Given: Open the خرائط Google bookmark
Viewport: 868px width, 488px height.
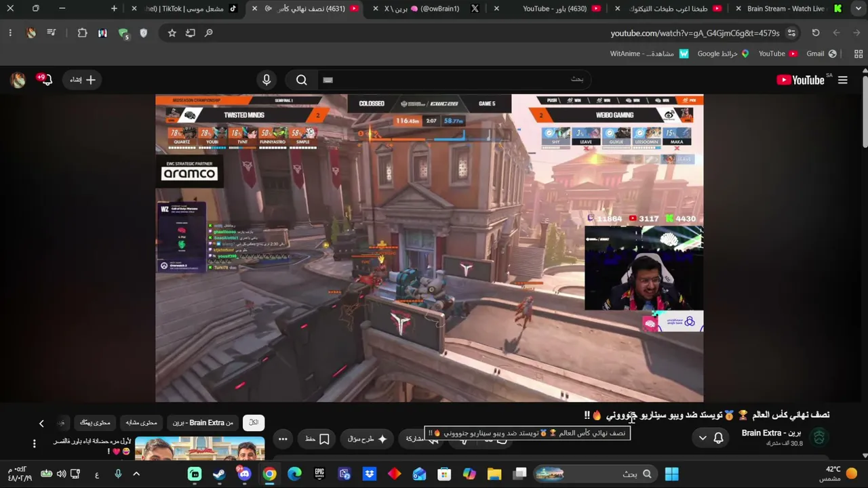Looking at the screenshot, I should [723, 54].
